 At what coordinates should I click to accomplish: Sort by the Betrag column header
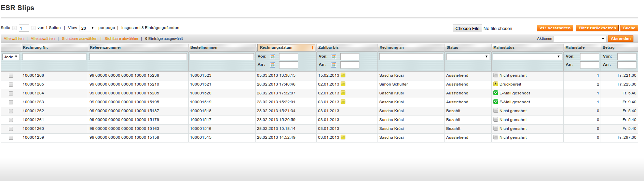coord(608,47)
